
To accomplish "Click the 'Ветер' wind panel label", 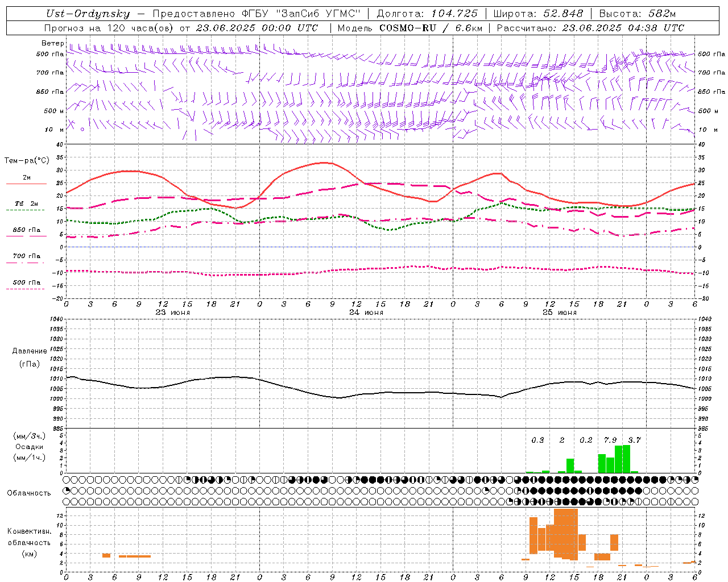I will (x=53, y=43).
